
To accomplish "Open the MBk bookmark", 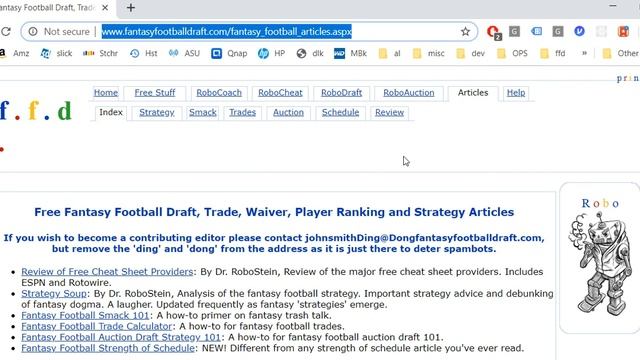I will pos(351,53).
